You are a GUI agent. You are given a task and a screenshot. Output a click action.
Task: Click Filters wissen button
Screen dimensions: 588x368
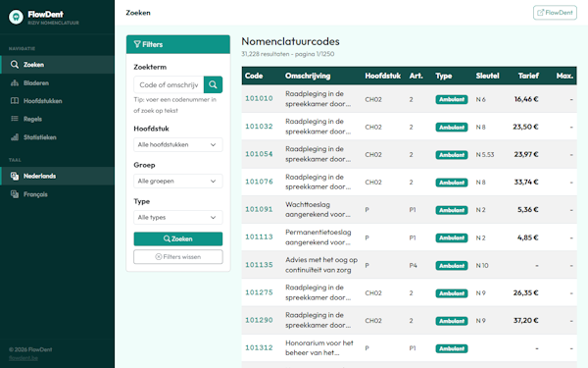[x=178, y=257]
